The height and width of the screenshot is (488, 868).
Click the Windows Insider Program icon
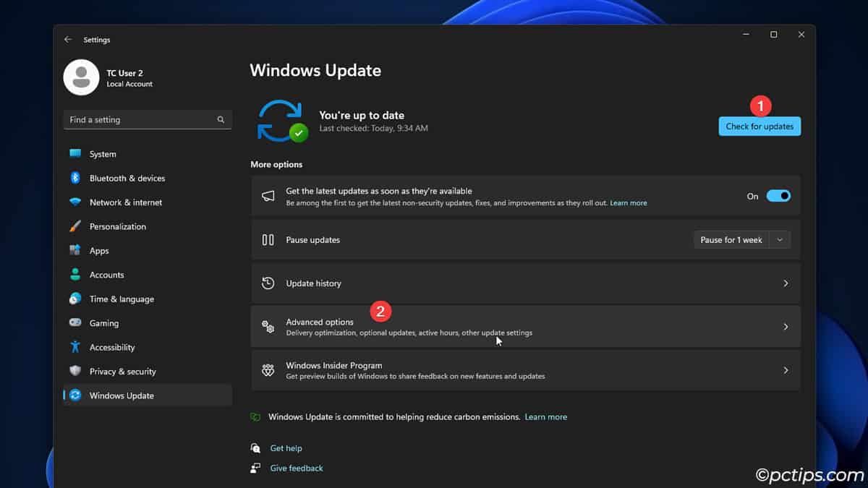coord(268,370)
